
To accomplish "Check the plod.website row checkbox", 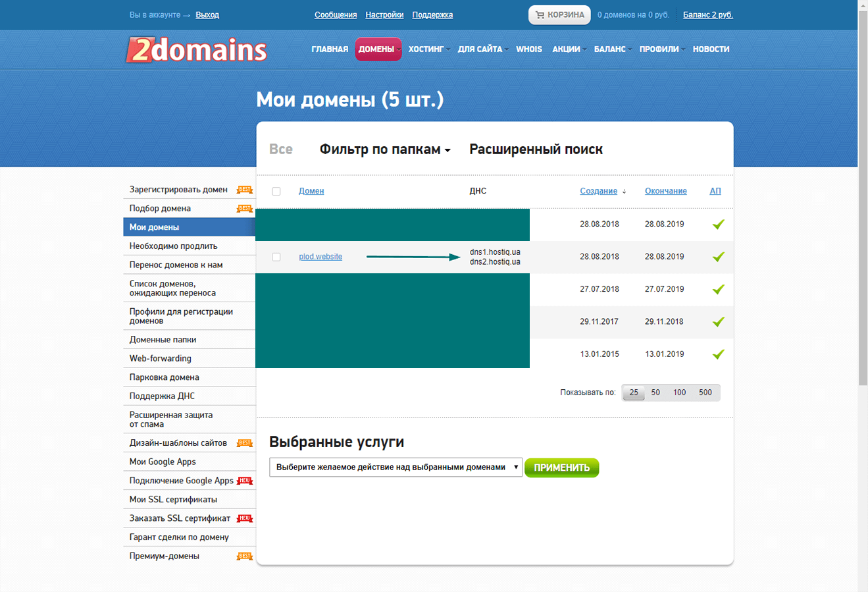I will [x=276, y=257].
